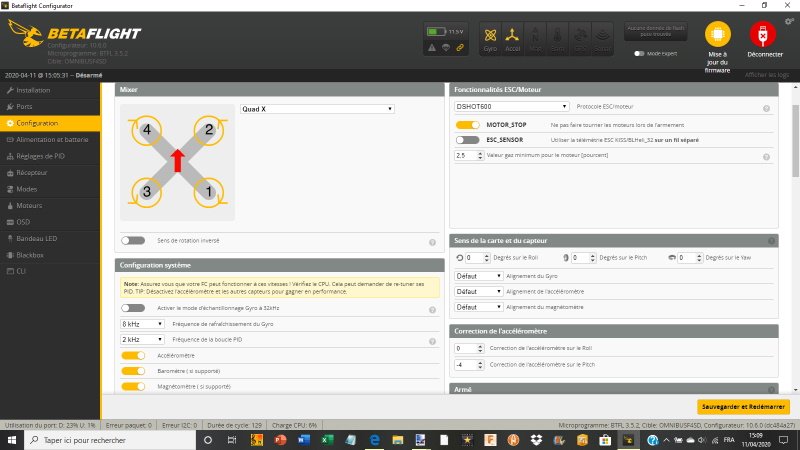Open the Réglages de PID tab
This screenshot has height=450, width=800.
coord(41,155)
